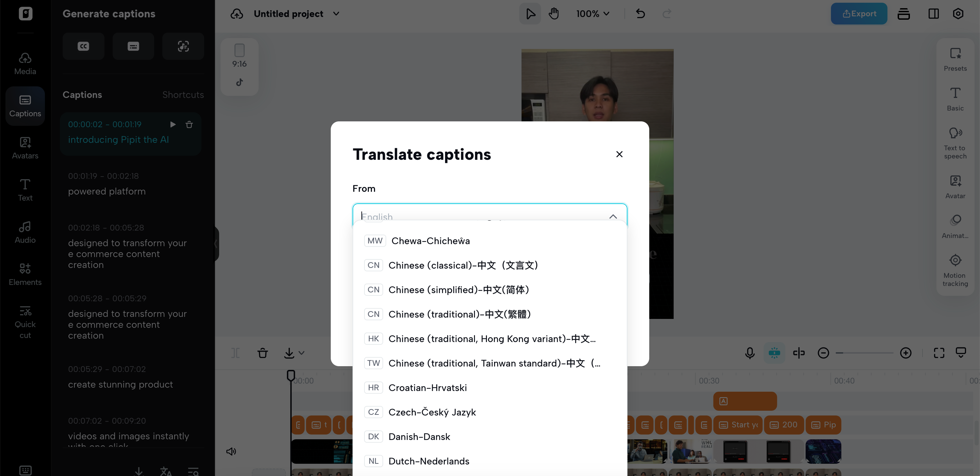The image size is (980, 476).
Task: Delete the first caption with trash icon
Action: (189, 124)
